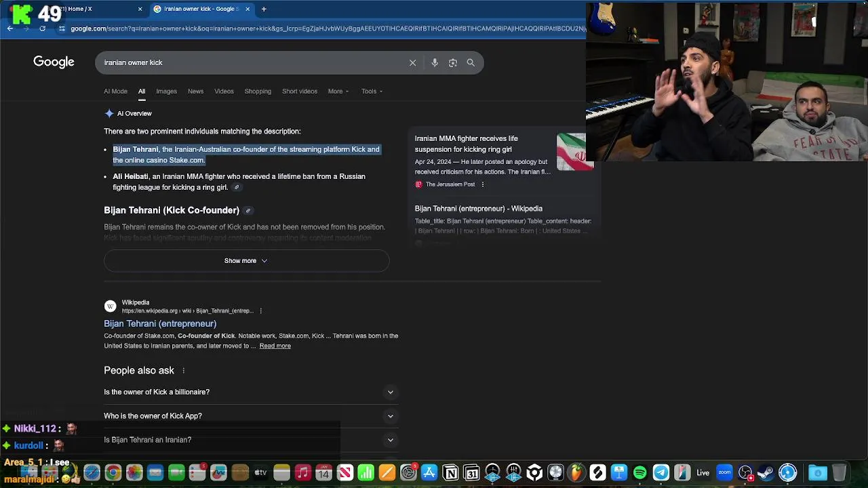Switch to AI Mode tab

click(115, 91)
